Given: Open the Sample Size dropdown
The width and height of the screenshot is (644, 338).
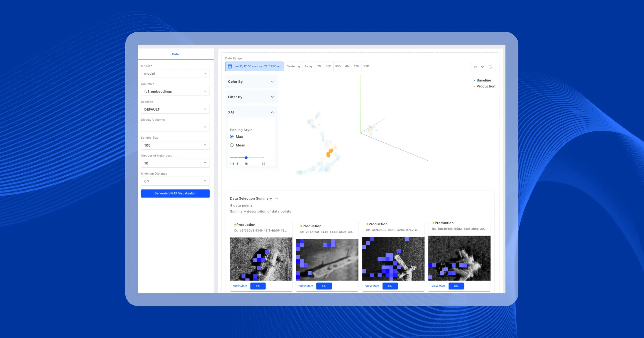Looking at the screenshot, I should point(175,145).
